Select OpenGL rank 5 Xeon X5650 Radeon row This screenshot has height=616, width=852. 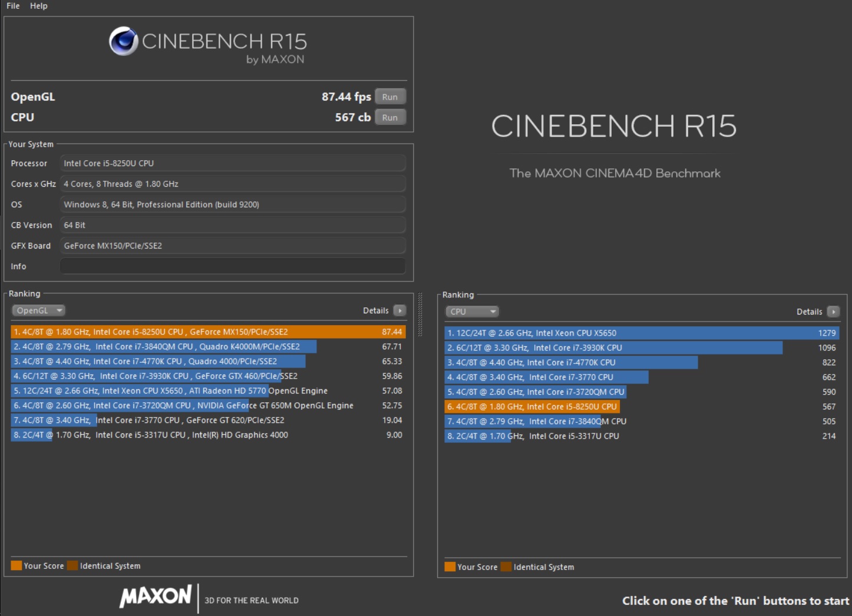click(208, 390)
